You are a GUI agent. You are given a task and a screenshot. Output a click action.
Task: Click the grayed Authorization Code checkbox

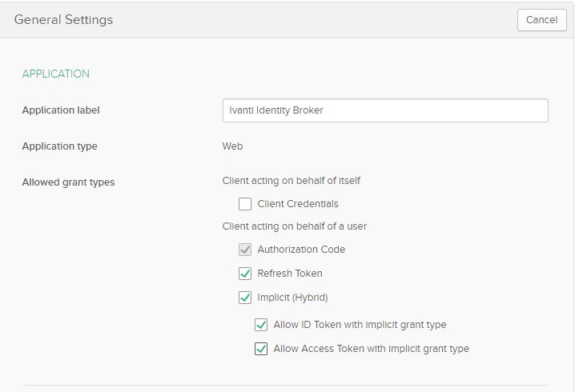(245, 250)
